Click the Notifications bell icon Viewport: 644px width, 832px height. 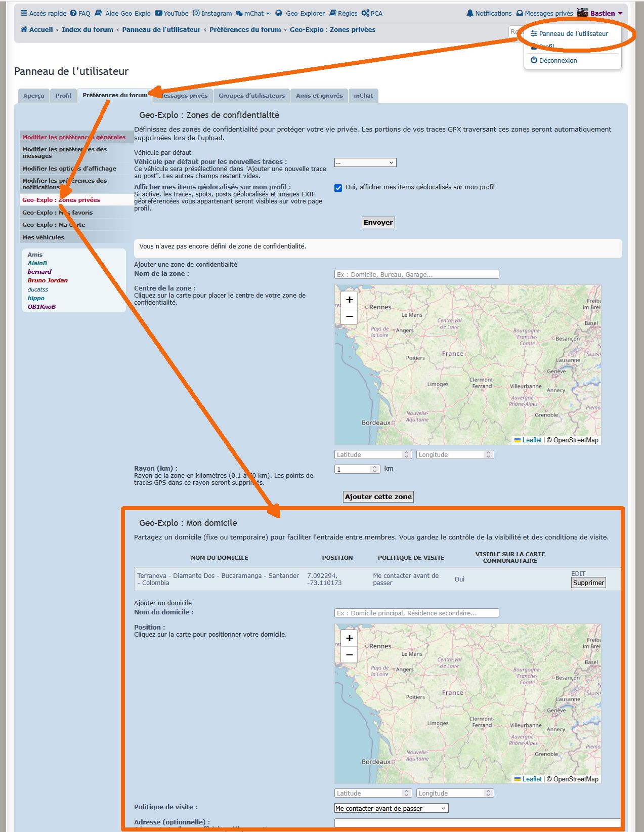470,13
